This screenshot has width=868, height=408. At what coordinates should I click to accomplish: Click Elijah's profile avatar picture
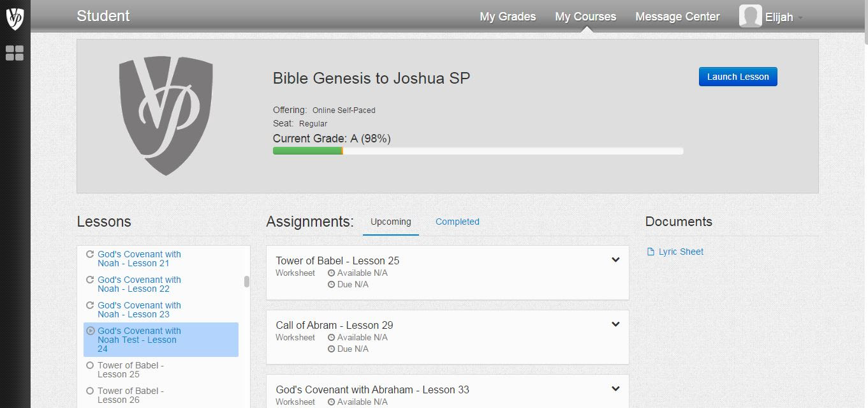tap(751, 16)
